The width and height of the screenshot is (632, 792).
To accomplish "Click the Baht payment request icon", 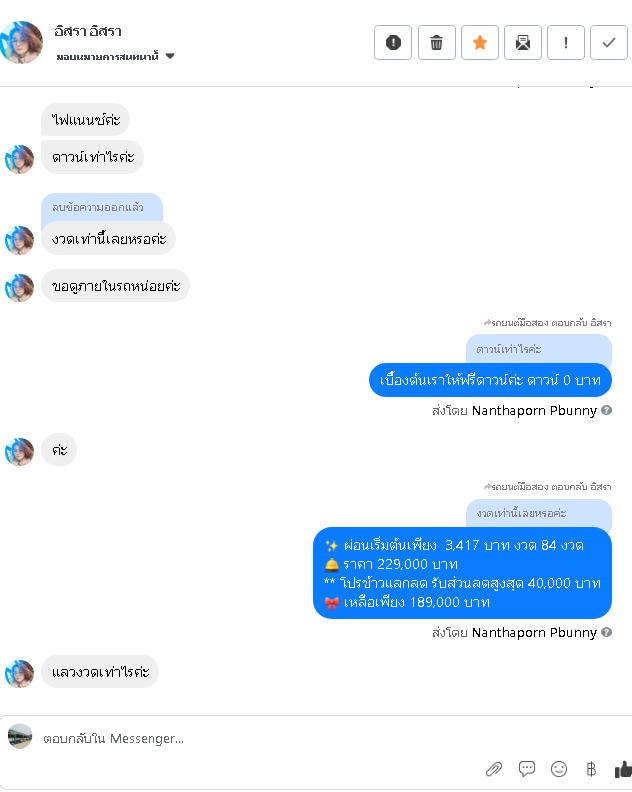I will [591, 769].
